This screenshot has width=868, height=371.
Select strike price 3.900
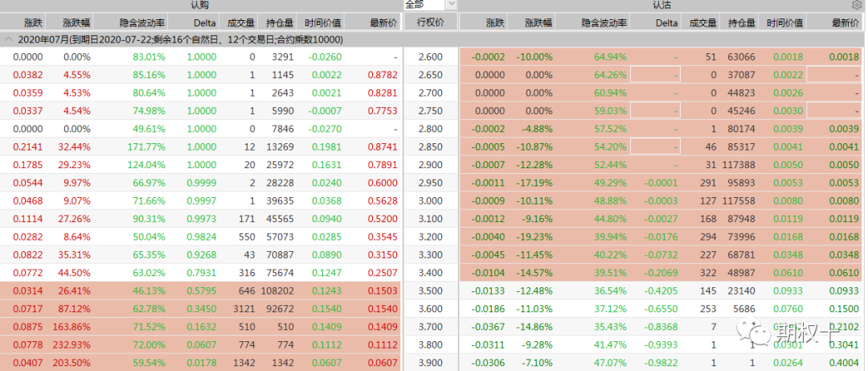431,363
